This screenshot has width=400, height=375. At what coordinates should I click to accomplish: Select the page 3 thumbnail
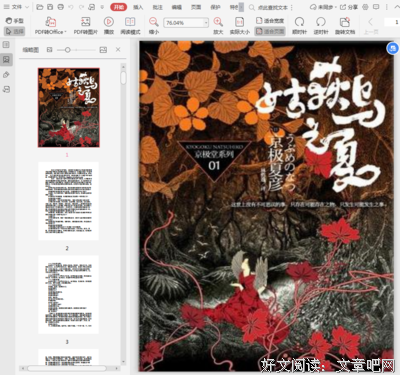[x=68, y=295]
